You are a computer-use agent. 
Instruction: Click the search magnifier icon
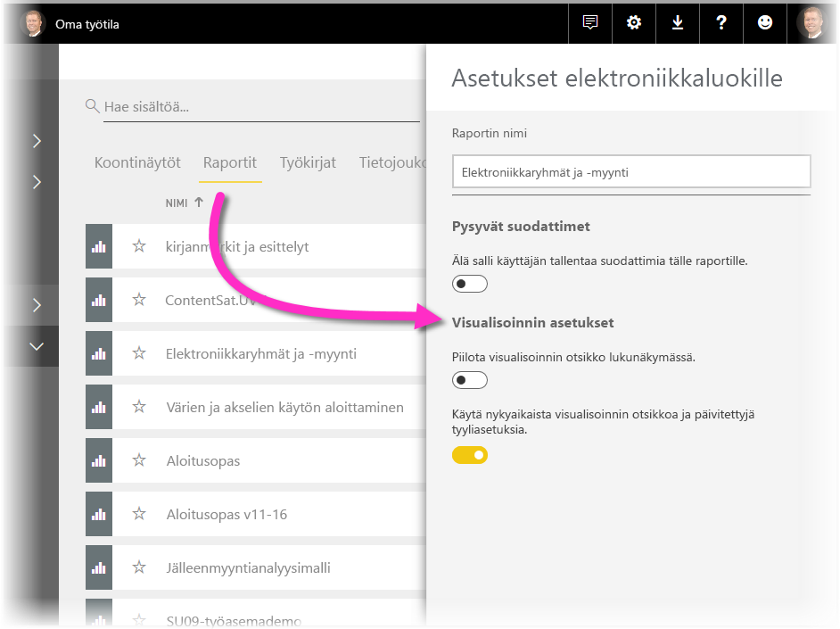92,106
